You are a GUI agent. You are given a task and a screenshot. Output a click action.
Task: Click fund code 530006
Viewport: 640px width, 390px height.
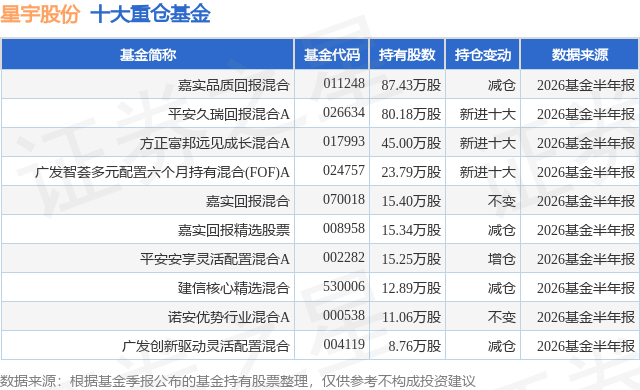pyautogui.click(x=344, y=286)
